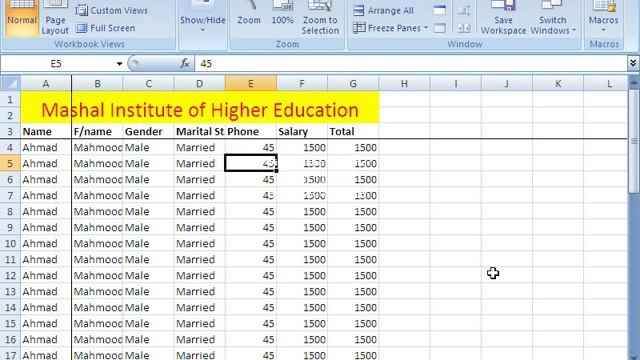Open the Zoom dialog magnifier
This screenshot has height=360, width=640.
(249, 14)
